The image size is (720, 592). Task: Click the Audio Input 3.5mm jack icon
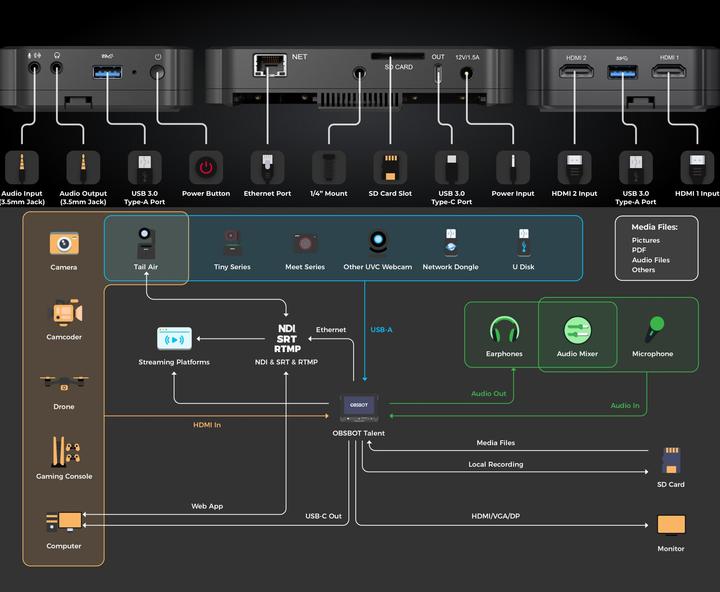click(x=22, y=168)
